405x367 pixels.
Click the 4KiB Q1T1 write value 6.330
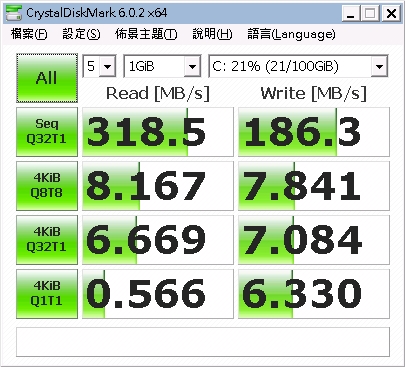(x=314, y=294)
